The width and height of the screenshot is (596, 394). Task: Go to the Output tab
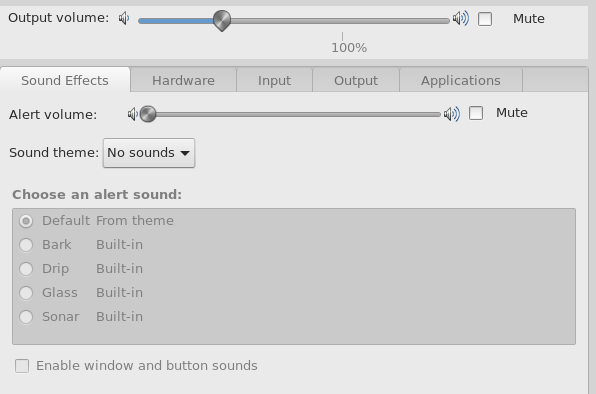pos(356,80)
